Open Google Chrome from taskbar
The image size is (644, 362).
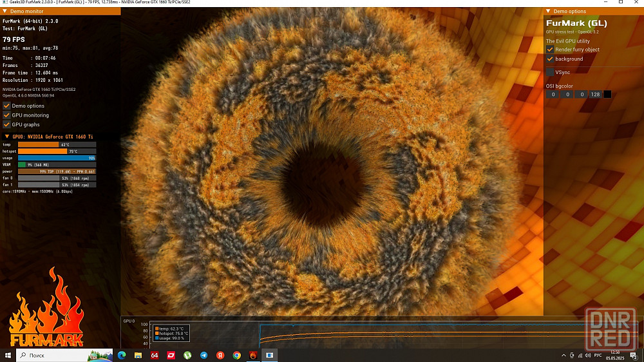pos(236,355)
